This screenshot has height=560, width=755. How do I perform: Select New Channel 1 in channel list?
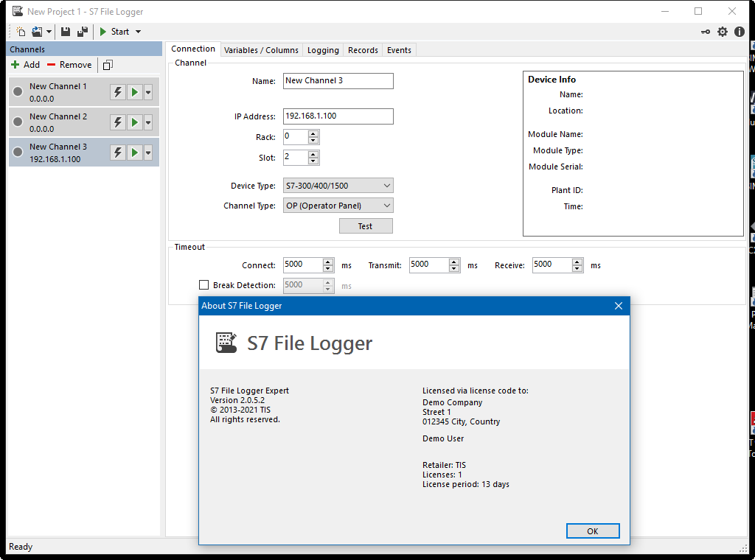click(x=84, y=92)
